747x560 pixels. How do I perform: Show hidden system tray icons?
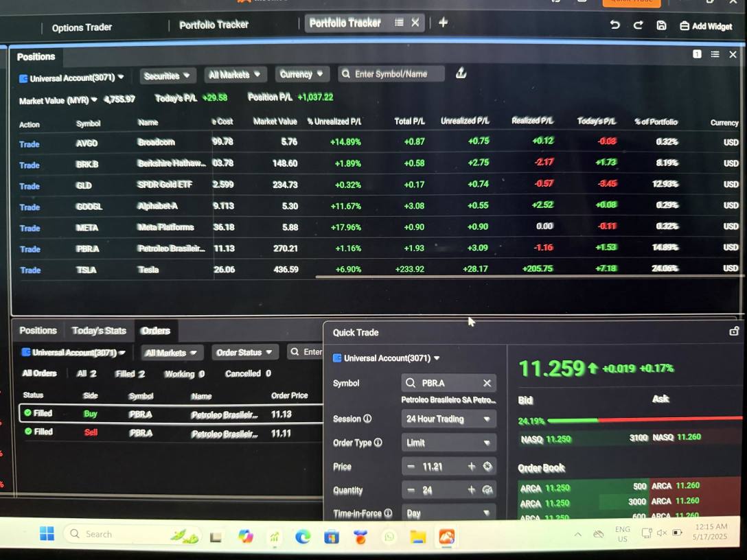[578, 535]
